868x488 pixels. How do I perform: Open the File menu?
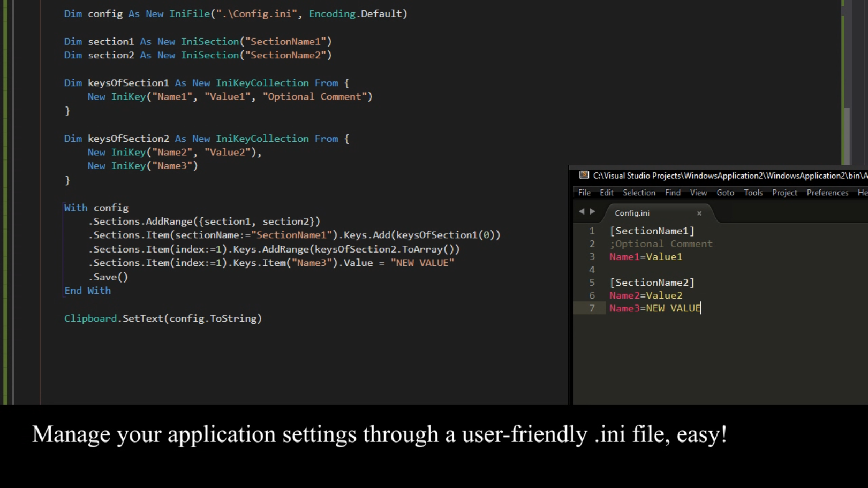coord(584,193)
